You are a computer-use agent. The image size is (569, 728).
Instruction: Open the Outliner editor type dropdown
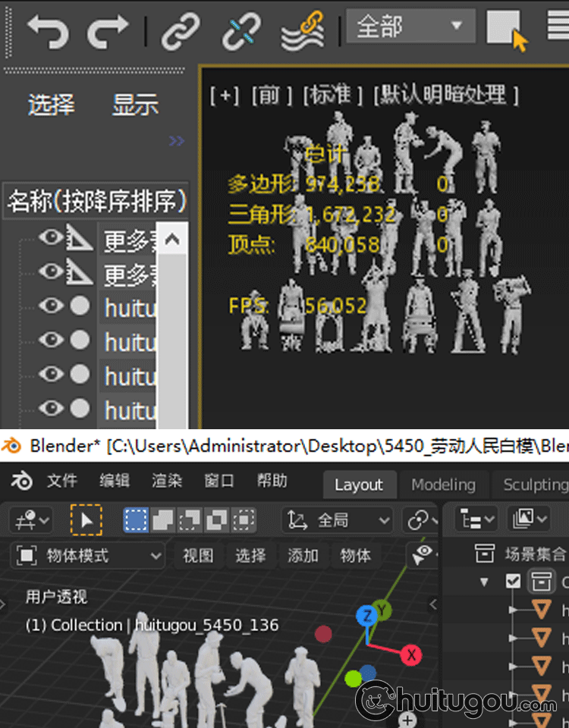pos(476,519)
